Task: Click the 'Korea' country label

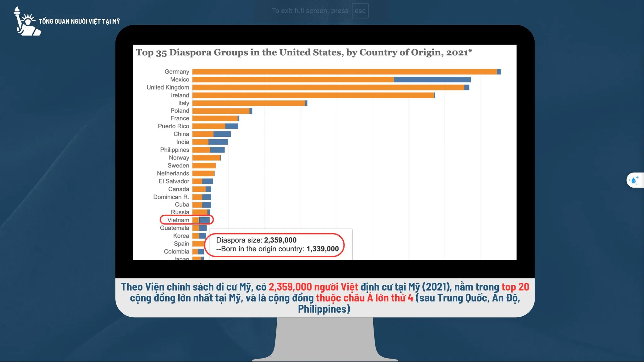Action: pyautogui.click(x=181, y=236)
